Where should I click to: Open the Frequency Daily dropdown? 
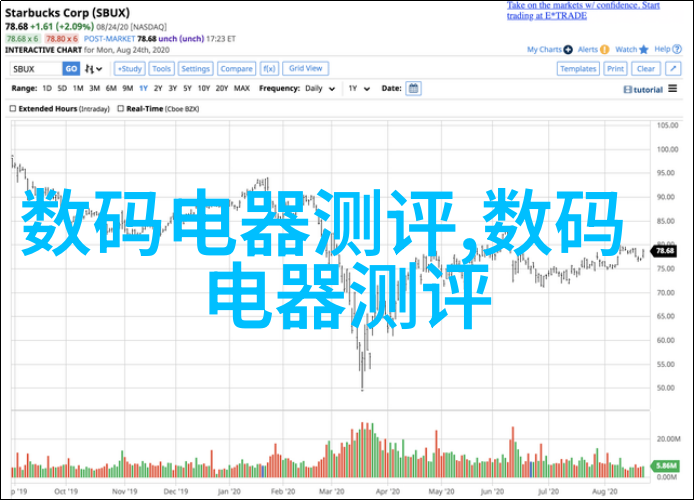pyautogui.click(x=320, y=89)
